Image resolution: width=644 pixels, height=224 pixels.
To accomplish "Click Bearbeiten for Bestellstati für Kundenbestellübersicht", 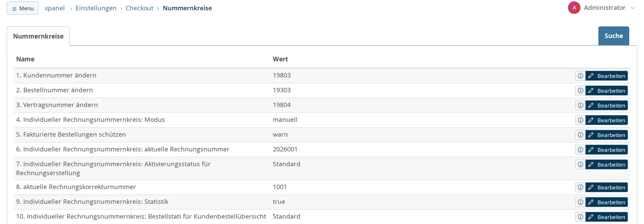I will [x=606, y=217].
